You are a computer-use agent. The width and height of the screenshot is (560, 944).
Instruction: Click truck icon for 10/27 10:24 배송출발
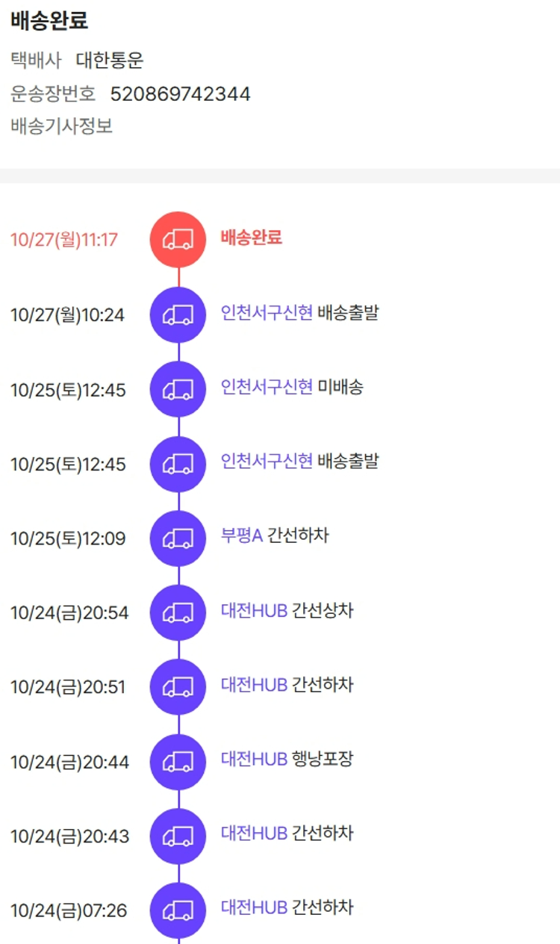click(178, 314)
